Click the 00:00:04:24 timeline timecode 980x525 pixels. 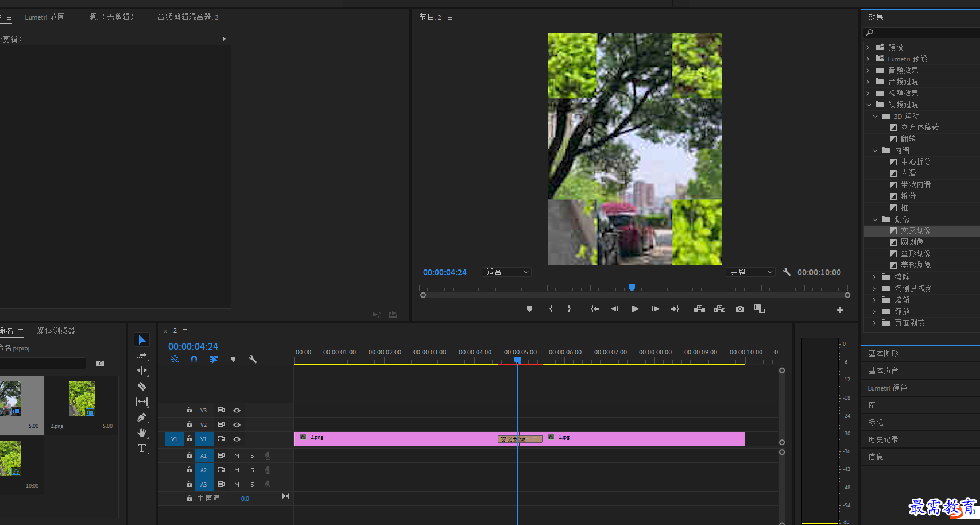[193, 346]
